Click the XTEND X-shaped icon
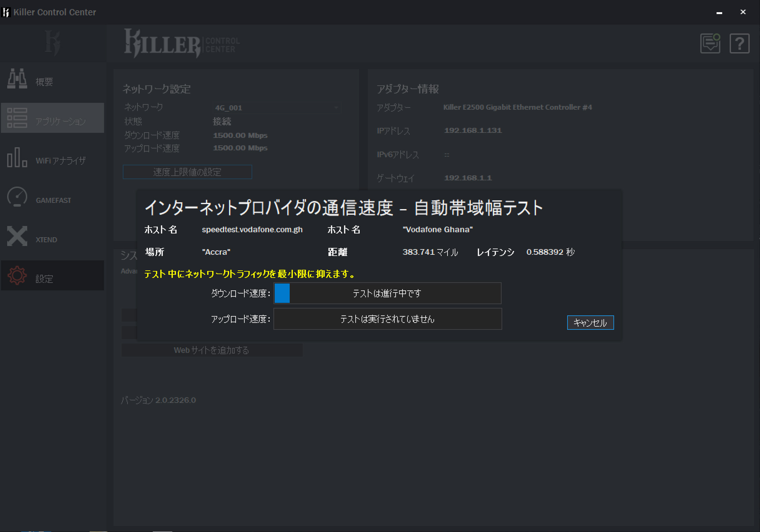This screenshot has height=532, width=760. [17, 236]
